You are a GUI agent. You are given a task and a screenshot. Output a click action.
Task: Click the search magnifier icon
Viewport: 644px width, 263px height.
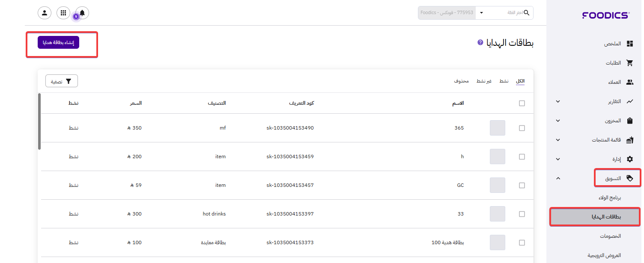(x=526, y=13)
